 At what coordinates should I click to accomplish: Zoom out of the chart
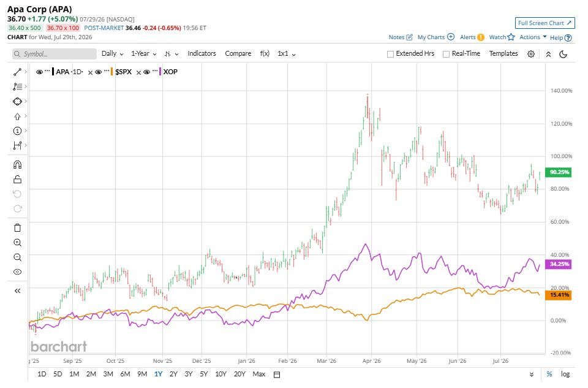click(17, 257)
